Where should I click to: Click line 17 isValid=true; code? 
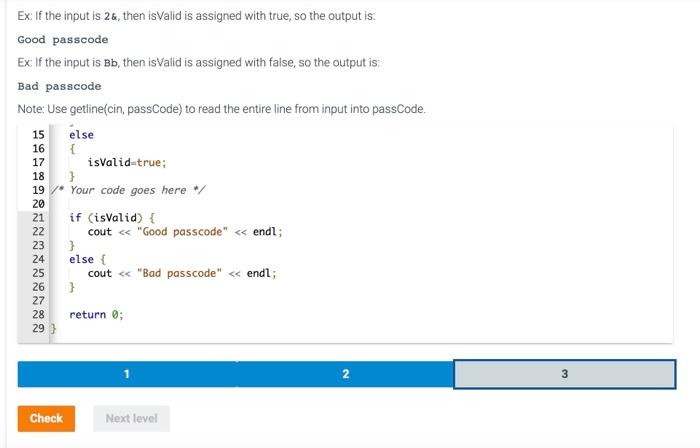point(127,162)
